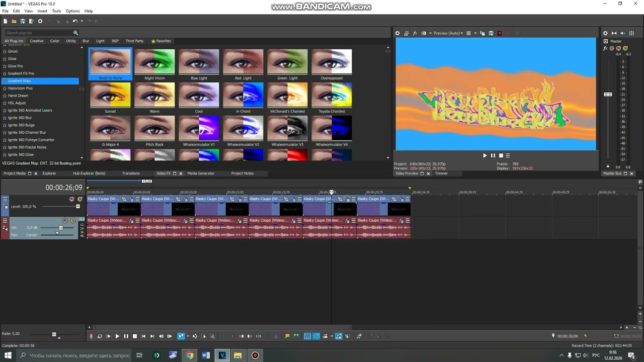Toggle split screen view in preview
This screenshot has width=644, height=362.
tap(423, 33)
